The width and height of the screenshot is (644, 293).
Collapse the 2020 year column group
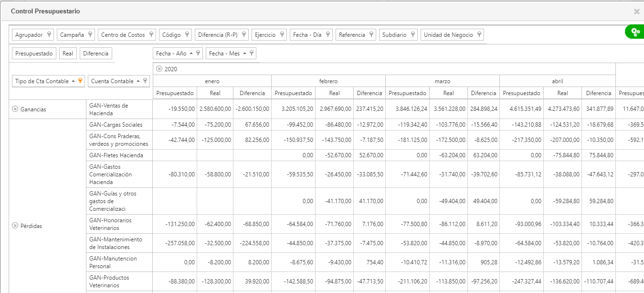click(x=159, y=69)
